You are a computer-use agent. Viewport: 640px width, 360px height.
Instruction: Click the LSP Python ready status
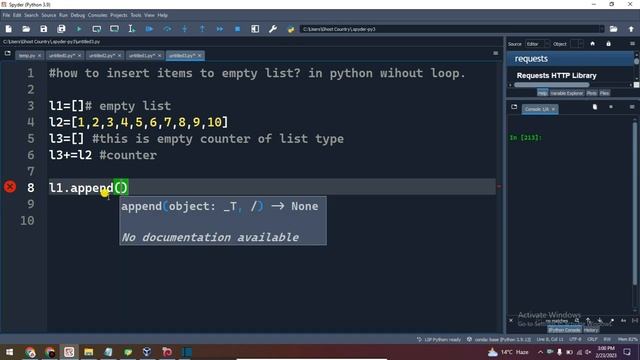pyautogui.click(x=439, y=340)
